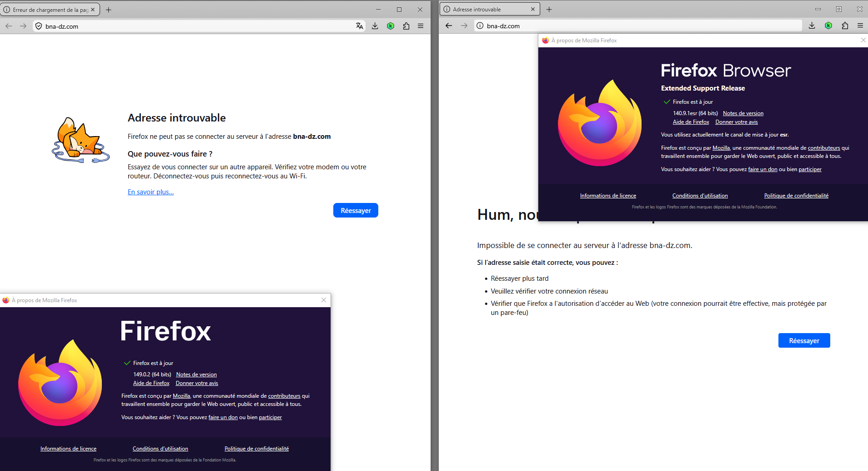Open the contributeurs link in the ESR dialog
This screenshot has height=471, width=868.
824,148
